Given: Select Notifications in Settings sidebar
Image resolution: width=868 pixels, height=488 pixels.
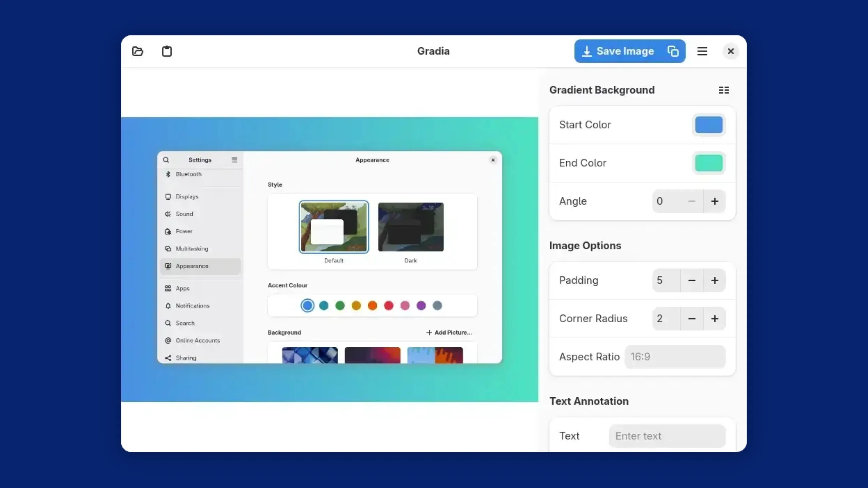Looking at the screenshot, I should pos(200,306).
